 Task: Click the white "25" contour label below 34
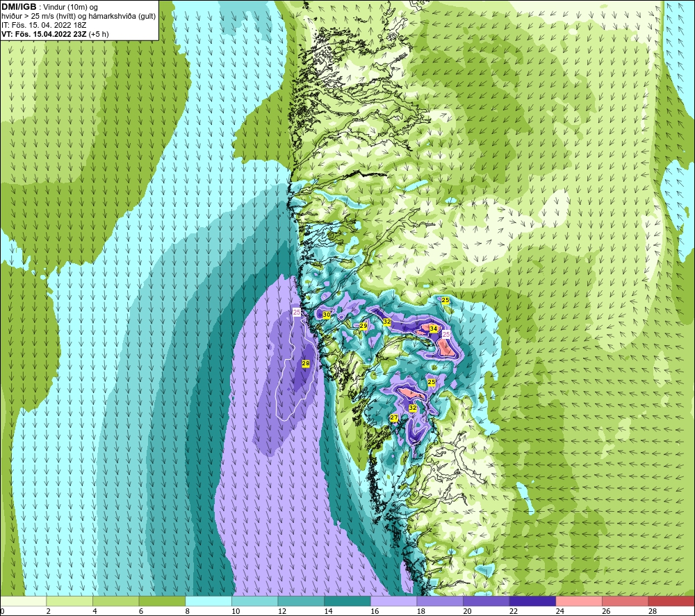click(446, 334)
